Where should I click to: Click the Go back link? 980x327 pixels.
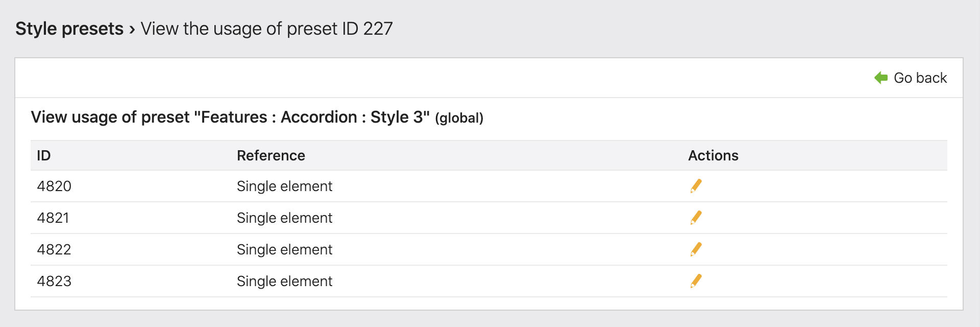(x=919, y=78)
